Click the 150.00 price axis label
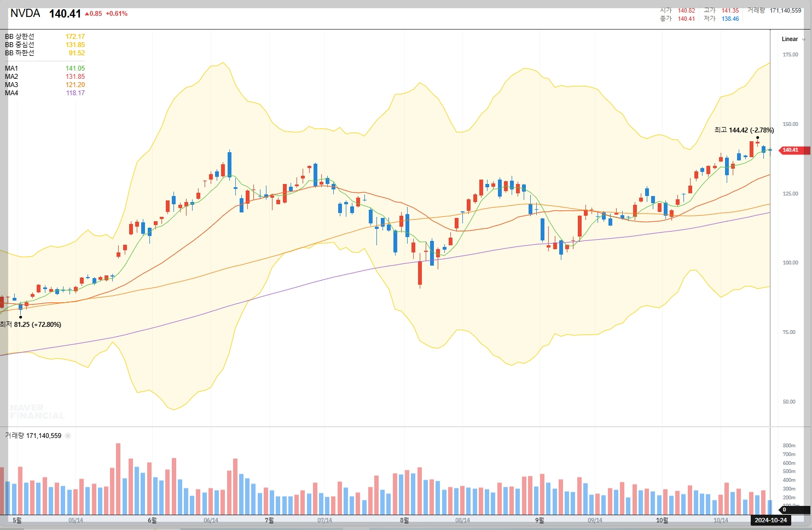 click(x=790, y=124)
